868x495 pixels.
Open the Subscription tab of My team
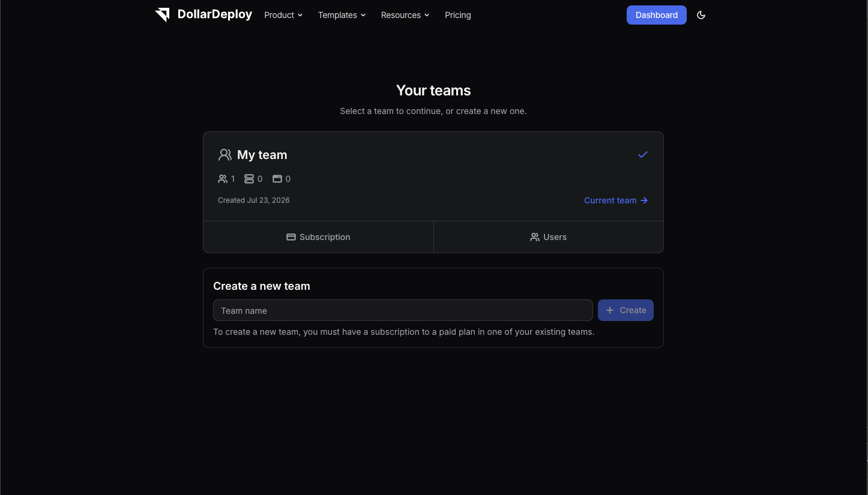click(x=319, y=237)
